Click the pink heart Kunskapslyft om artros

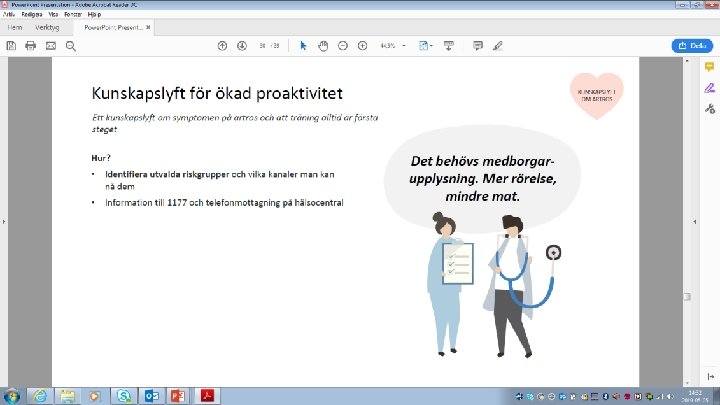point(596,95)
